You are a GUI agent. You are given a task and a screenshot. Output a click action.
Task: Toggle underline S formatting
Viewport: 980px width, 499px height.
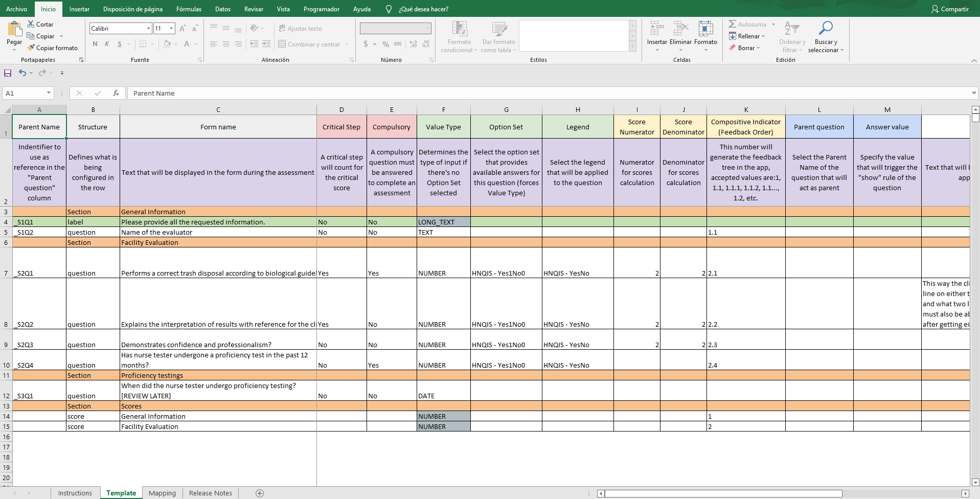(x=120, y=44)
